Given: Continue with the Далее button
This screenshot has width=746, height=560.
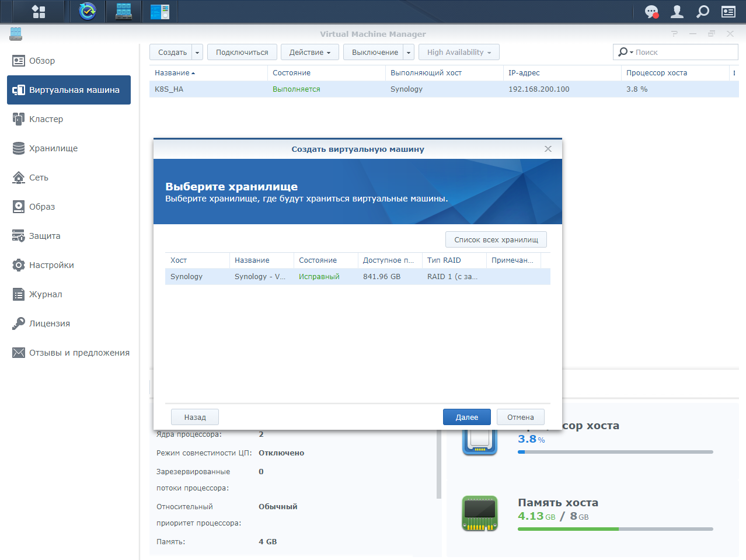Looking at the screenshot, I should [x=467, y=417].
